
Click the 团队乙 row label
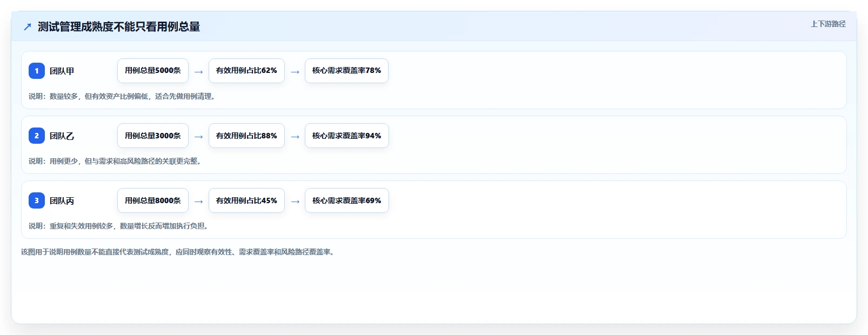tap(62, 136)
